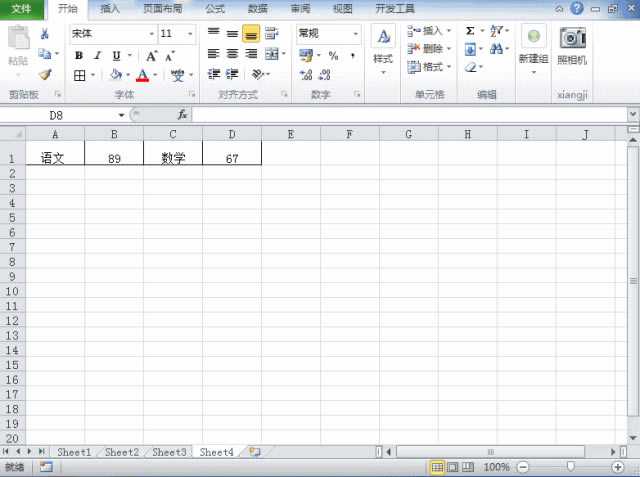Switch to 插入 ribbon tab

[110, 9]
